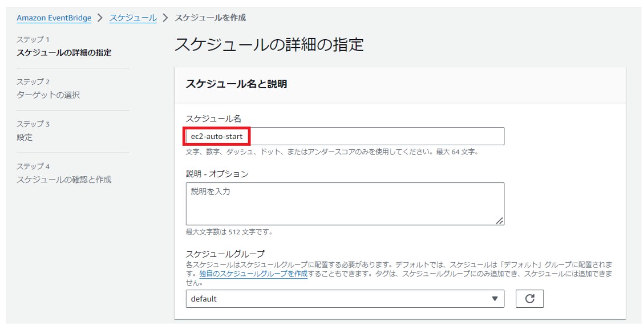Screen dimensions: 644x328
Task: Click the 最大文字数は 512 文字です hint text
Action: (x=229, y=232)
